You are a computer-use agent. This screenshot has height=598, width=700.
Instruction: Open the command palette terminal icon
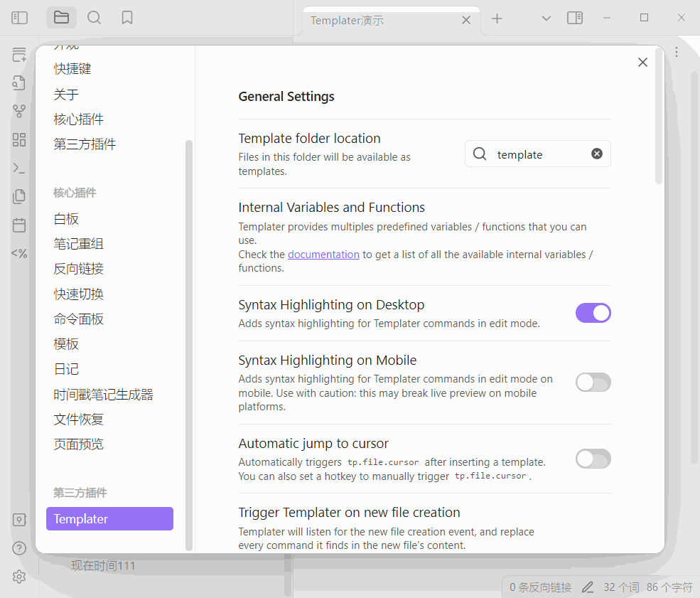tap(19, 168)
